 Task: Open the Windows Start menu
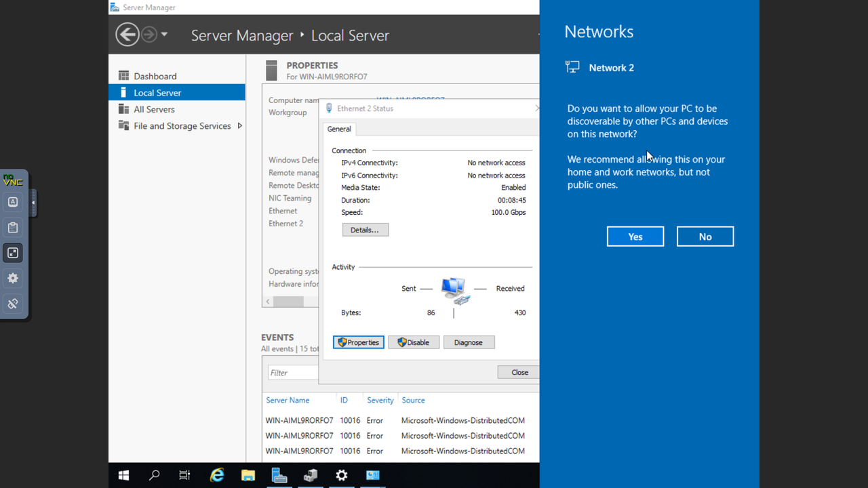click(123, 475)
